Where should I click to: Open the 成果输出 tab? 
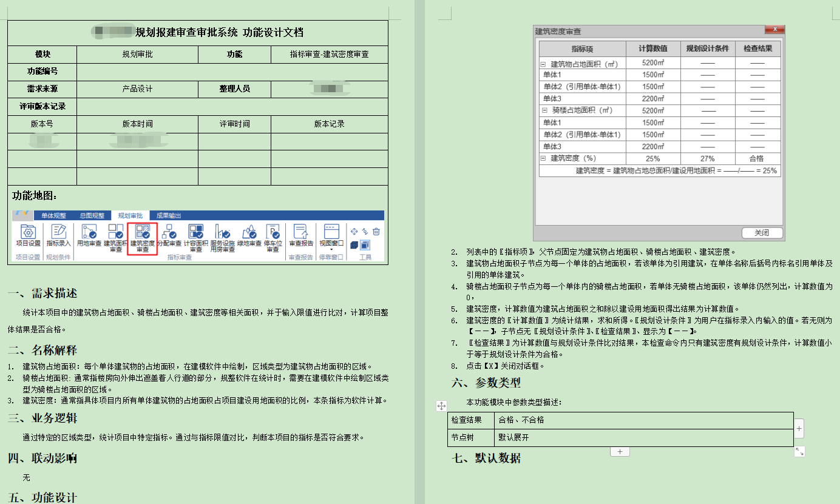[x=169, y=215]
